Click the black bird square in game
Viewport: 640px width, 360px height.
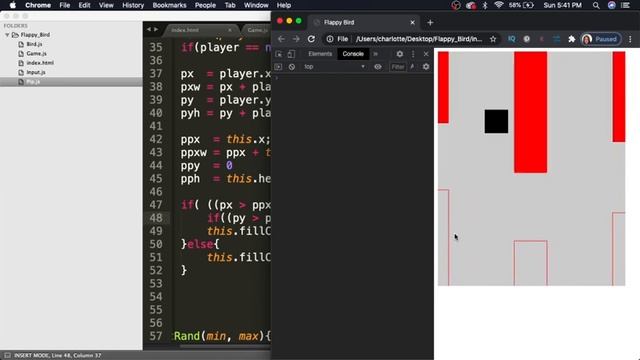[496, 121]
